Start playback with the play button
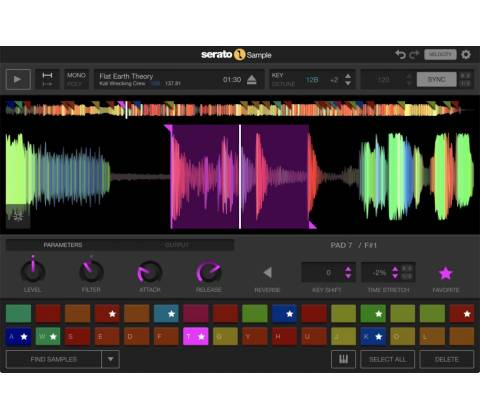Screen dimensions: 480x420 [18, 79]
